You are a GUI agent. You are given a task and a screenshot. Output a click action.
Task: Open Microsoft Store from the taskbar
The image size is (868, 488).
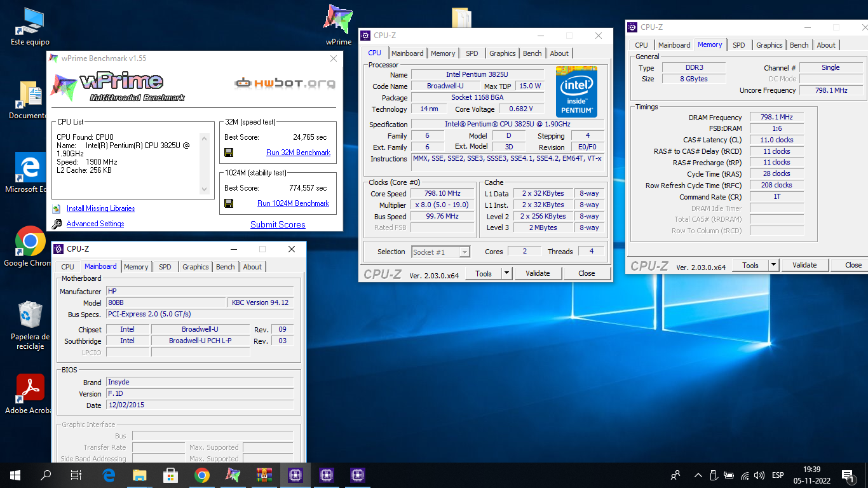[171, 475]
